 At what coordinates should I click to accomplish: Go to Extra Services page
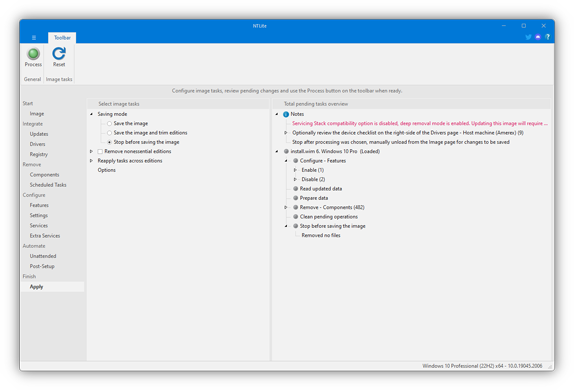click(45, 236)
